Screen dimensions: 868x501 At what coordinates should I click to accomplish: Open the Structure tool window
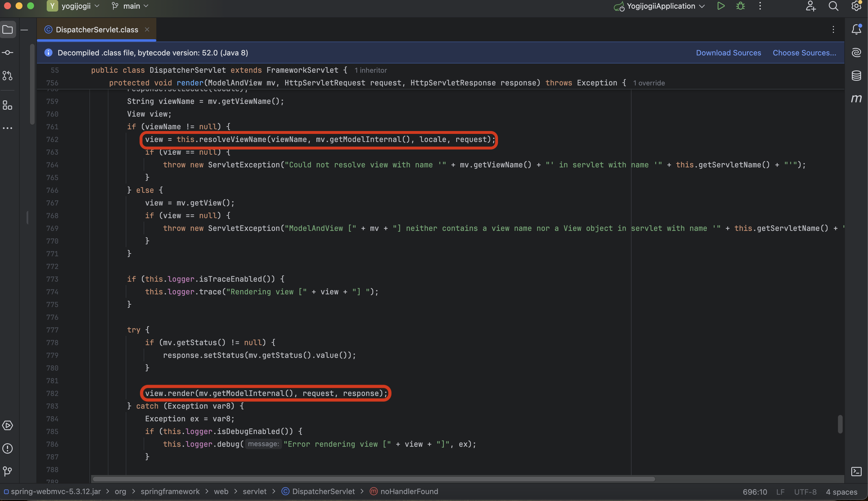coord(7,105)
